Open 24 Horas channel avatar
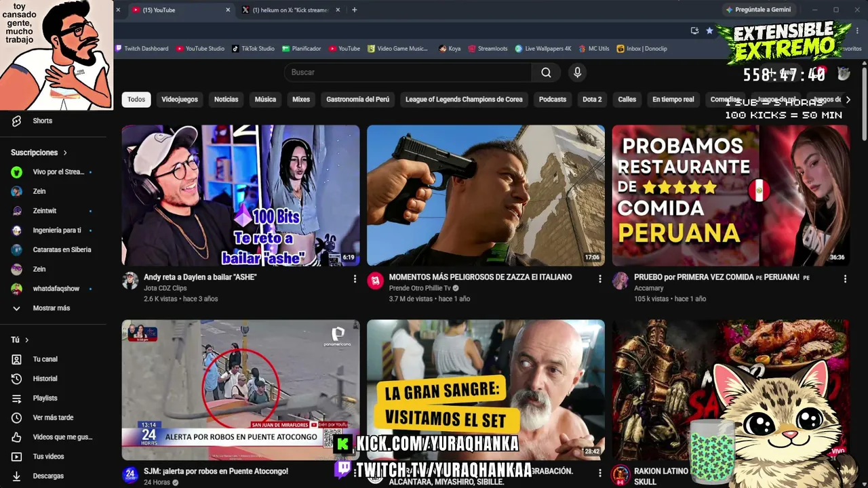This screenshot has height=488, width=868. pos(130,475)
